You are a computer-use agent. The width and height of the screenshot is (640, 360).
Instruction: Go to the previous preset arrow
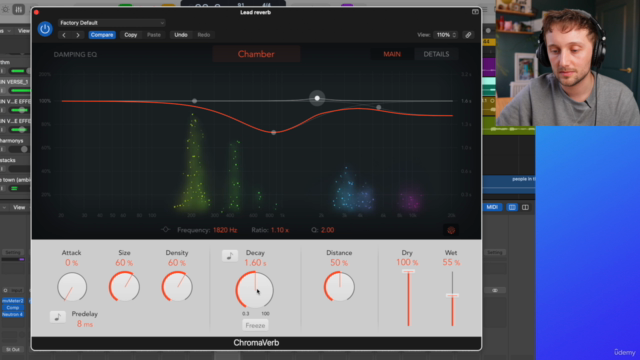point(64,35)
